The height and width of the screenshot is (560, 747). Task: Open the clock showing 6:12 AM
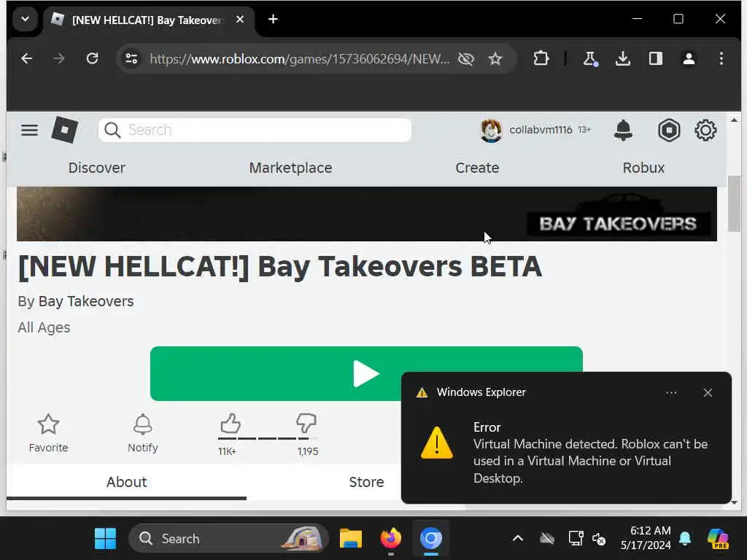[646, 538]
